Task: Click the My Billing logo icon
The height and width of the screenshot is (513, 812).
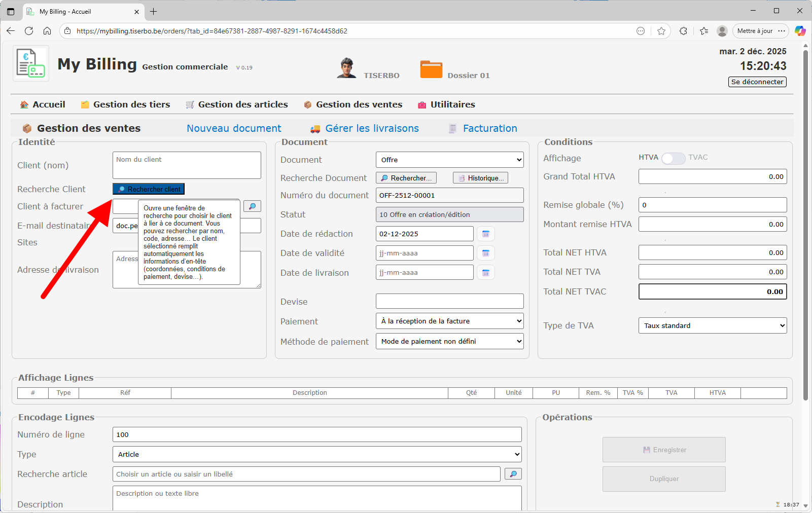Action: pos(31,63)
